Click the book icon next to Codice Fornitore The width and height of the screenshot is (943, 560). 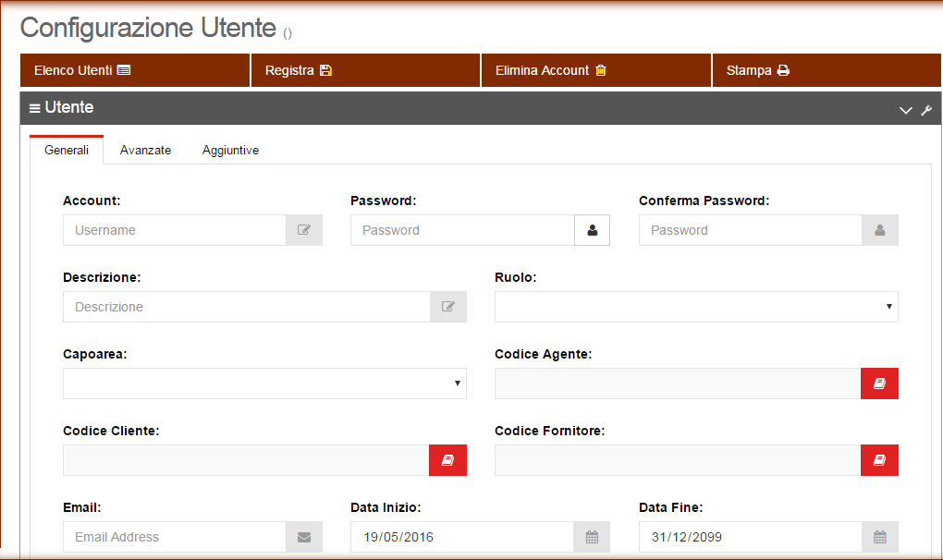879,460
